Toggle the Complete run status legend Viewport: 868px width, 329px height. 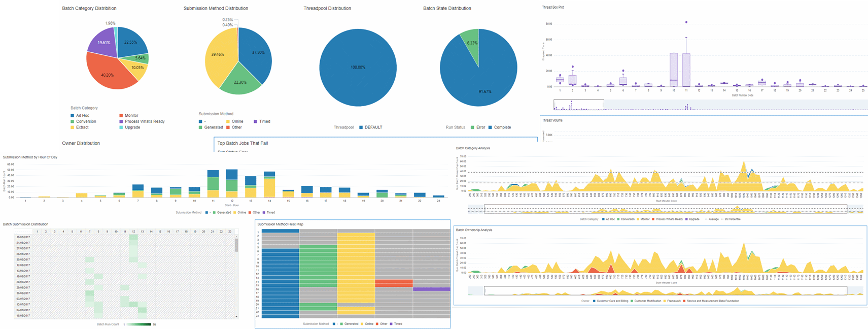[x=500, y=127]
